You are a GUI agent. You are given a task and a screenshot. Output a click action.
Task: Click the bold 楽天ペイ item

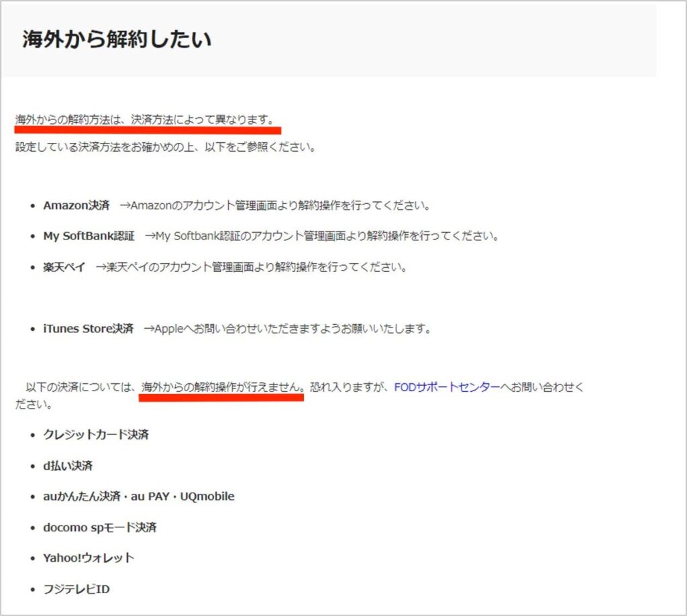click(x=64, y=267)
